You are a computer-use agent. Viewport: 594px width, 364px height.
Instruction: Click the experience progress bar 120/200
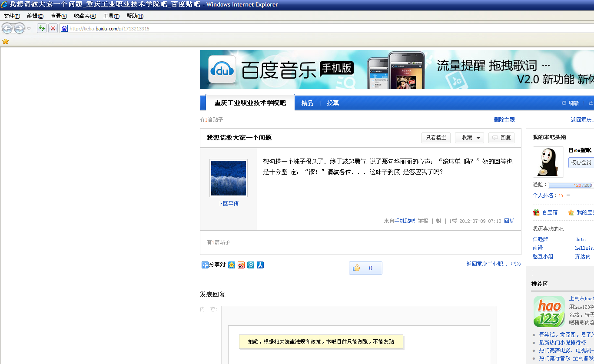pos(571,185)
